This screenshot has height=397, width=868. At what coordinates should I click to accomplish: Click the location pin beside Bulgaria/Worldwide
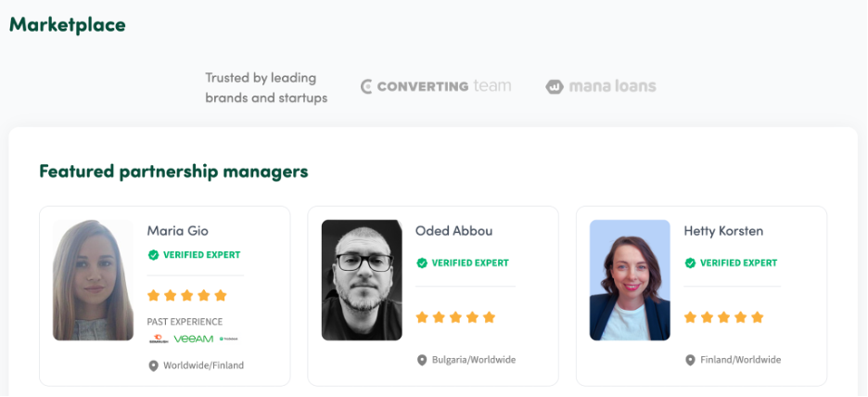click(422, 361)
